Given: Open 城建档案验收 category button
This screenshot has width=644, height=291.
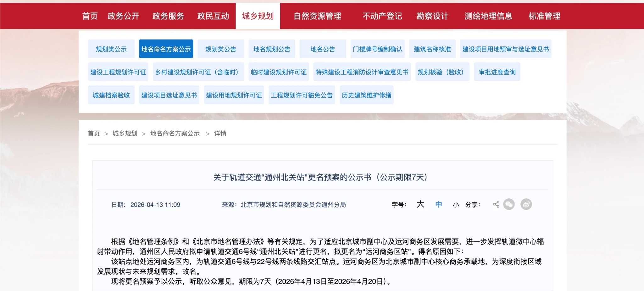Looking at the screenshot, I should point(111,95).
